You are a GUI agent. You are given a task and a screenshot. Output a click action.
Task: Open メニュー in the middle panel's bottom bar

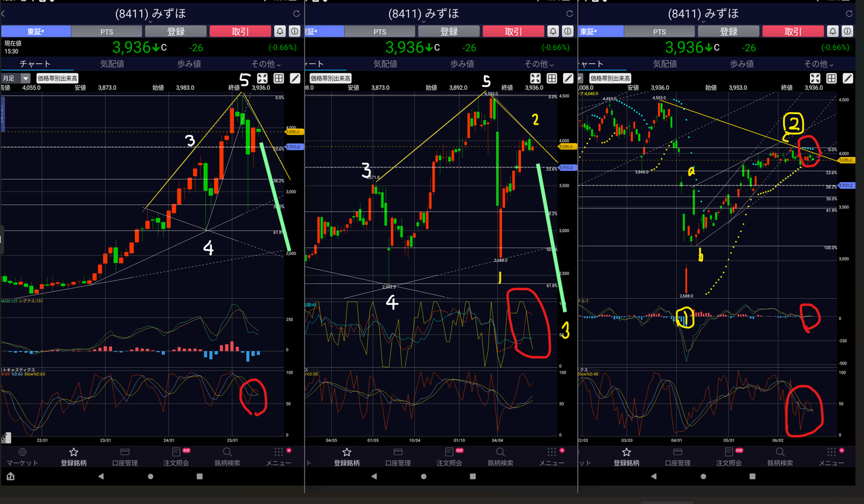(551, 457)
